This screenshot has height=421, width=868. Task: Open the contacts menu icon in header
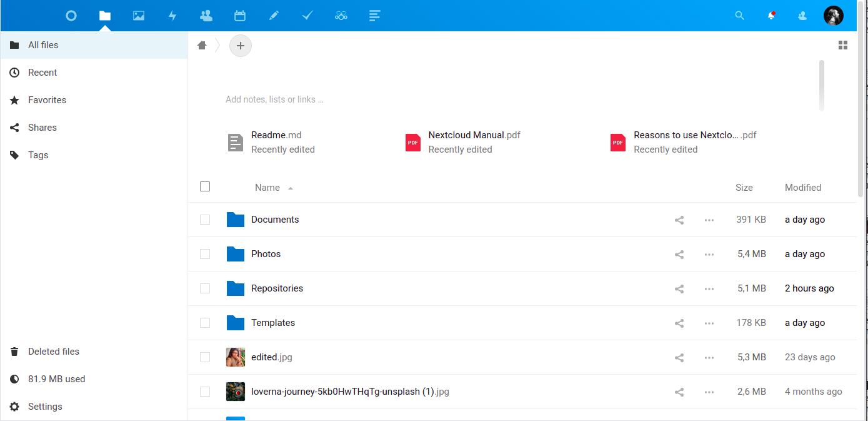(803, 16)
